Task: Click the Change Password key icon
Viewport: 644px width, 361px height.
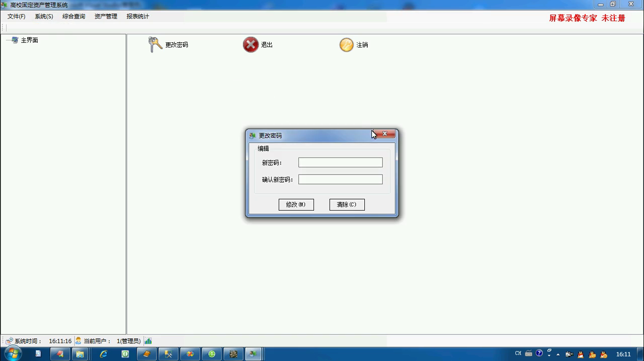Action: click(x=155, y=45)
